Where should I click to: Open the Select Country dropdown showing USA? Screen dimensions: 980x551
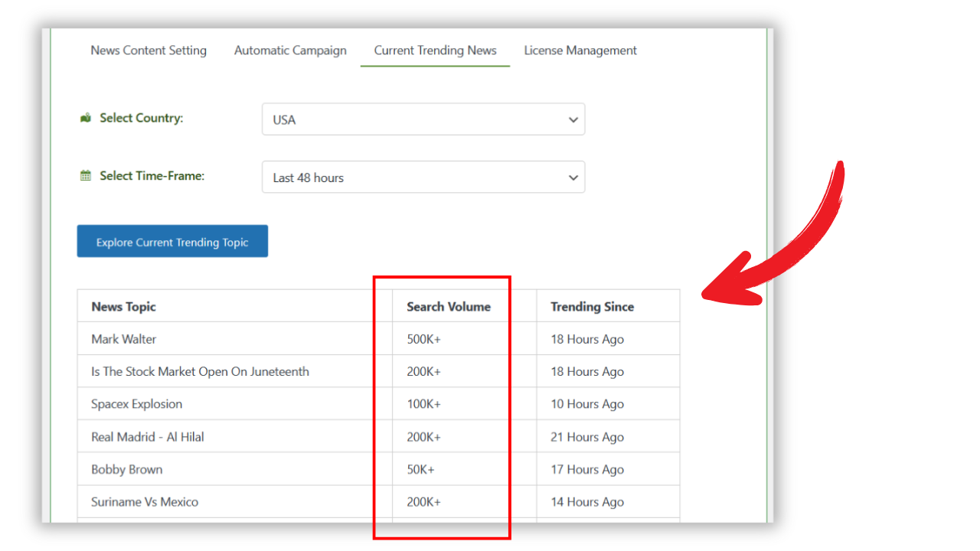pos(423,119)
